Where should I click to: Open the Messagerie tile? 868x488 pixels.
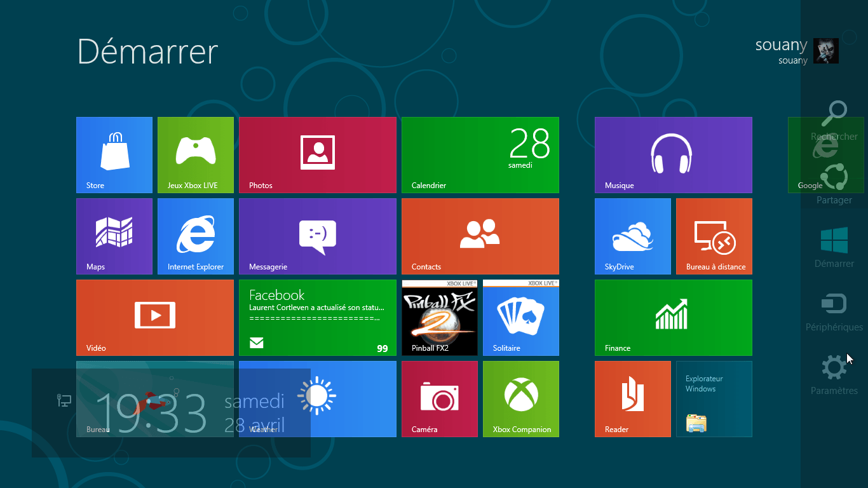(x=318, y=236)
